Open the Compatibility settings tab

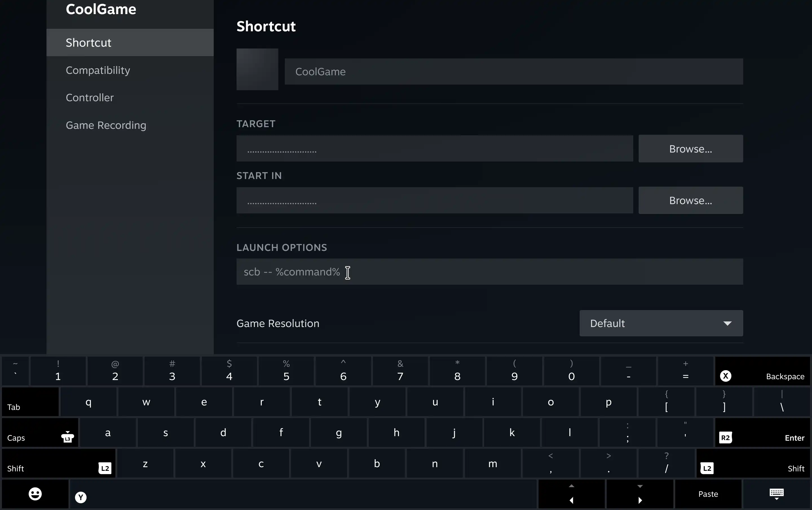coord(98,70)
